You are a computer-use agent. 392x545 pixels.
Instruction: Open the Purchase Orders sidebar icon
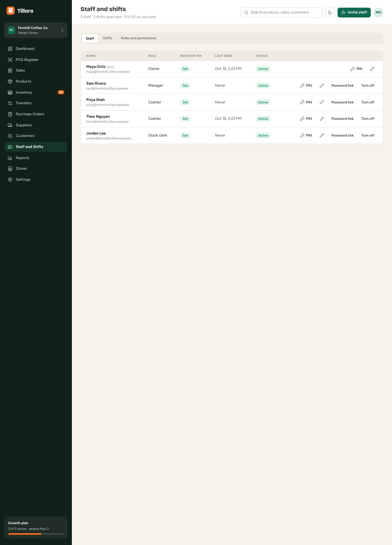coord(10,114)
